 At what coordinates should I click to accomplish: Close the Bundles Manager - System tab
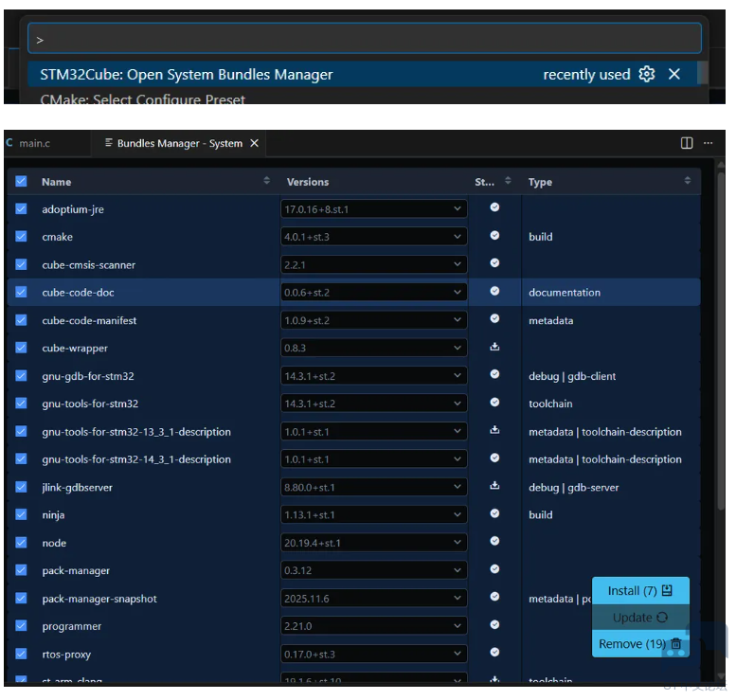(x=254, y=143)
